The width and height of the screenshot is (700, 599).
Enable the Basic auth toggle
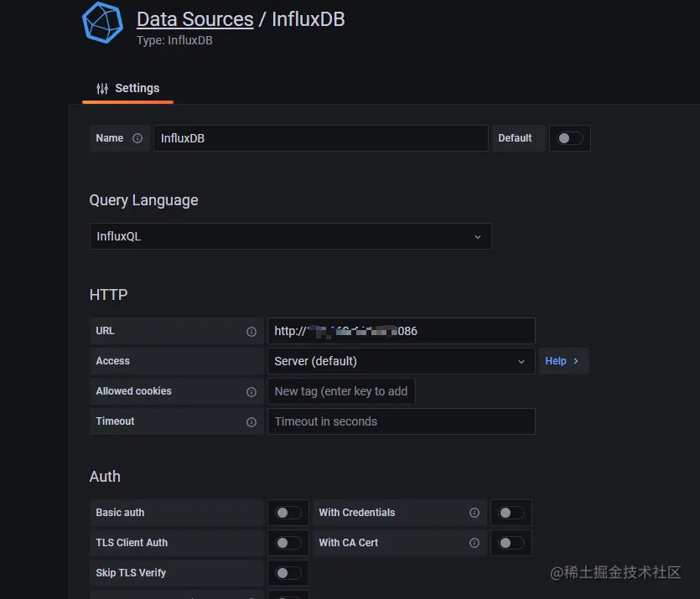coord(288,513)
